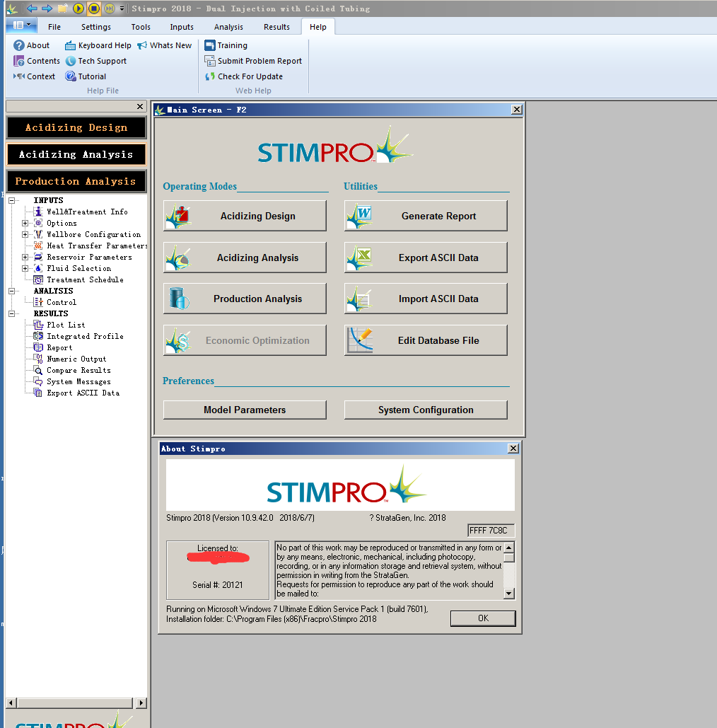The height and width of the screenshot is (728, 717).
Task: Open Export ASCII Data tree item
Action: pyautogui.click(x=83, y=393)
